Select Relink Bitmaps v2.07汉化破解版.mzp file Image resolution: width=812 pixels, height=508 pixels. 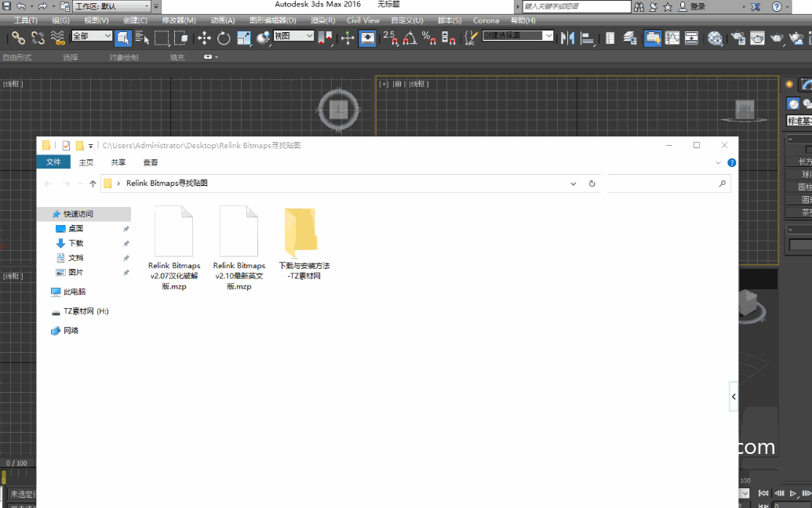click(174, 249)
